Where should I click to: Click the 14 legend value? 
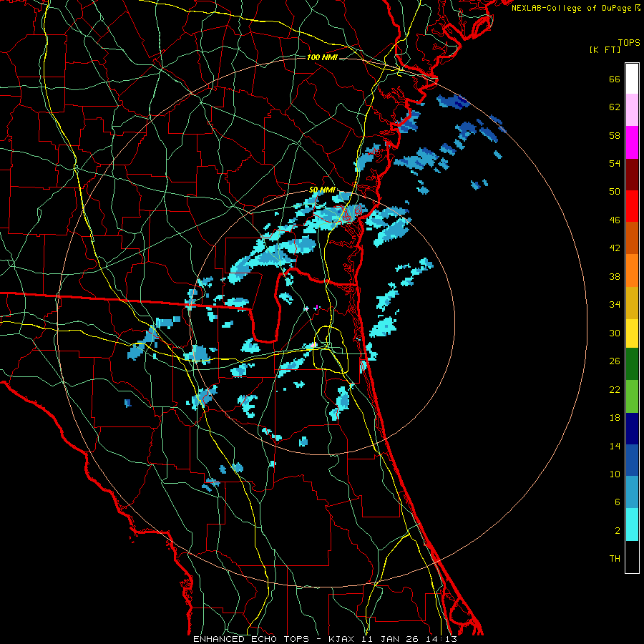(x=615, y=446)
